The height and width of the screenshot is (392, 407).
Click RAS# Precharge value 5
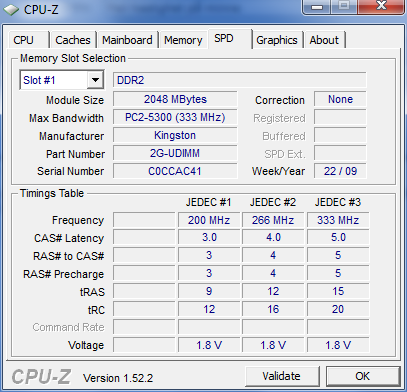coord(338,273)
